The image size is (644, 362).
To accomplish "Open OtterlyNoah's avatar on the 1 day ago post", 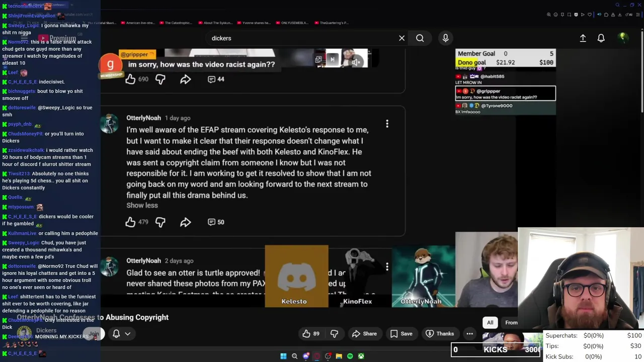I will tap(109, 124).
